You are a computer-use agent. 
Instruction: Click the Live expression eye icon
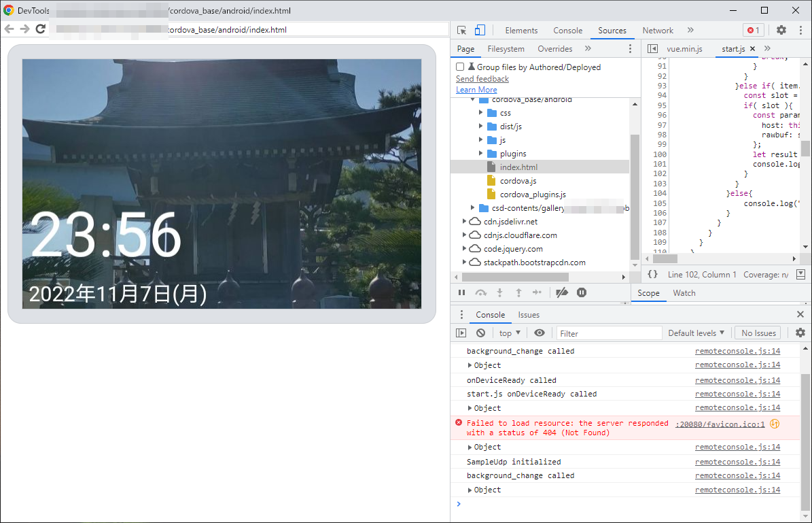click(539, 333)
